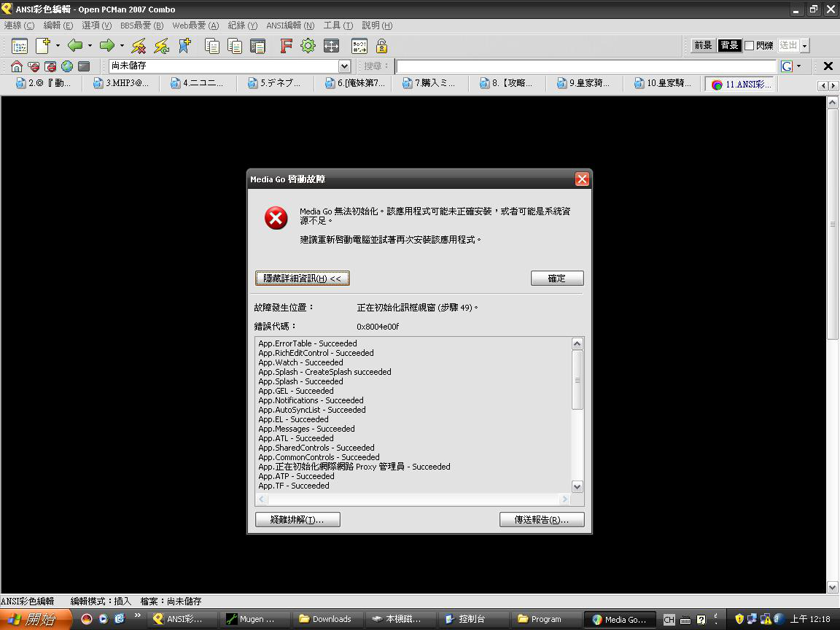Click the log list horizontal scroll-right arrow
Viewport: 840px width, 630px height.
pos(564,499)
